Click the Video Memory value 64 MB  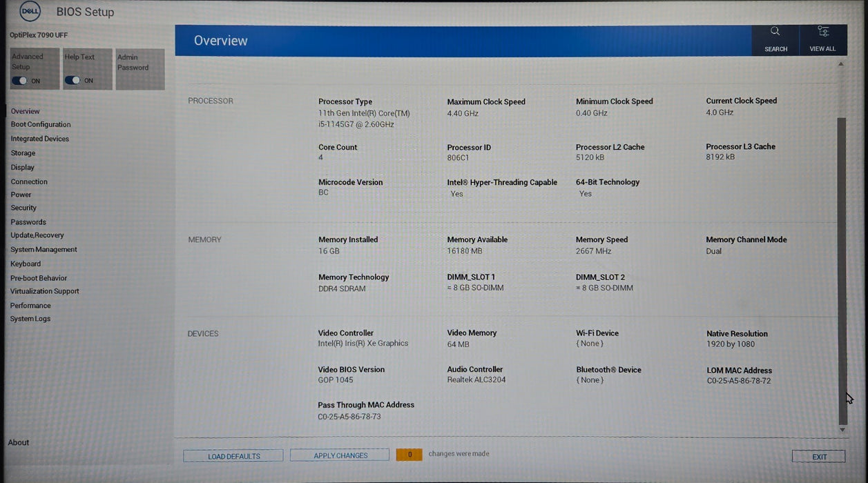pos(459,344)
